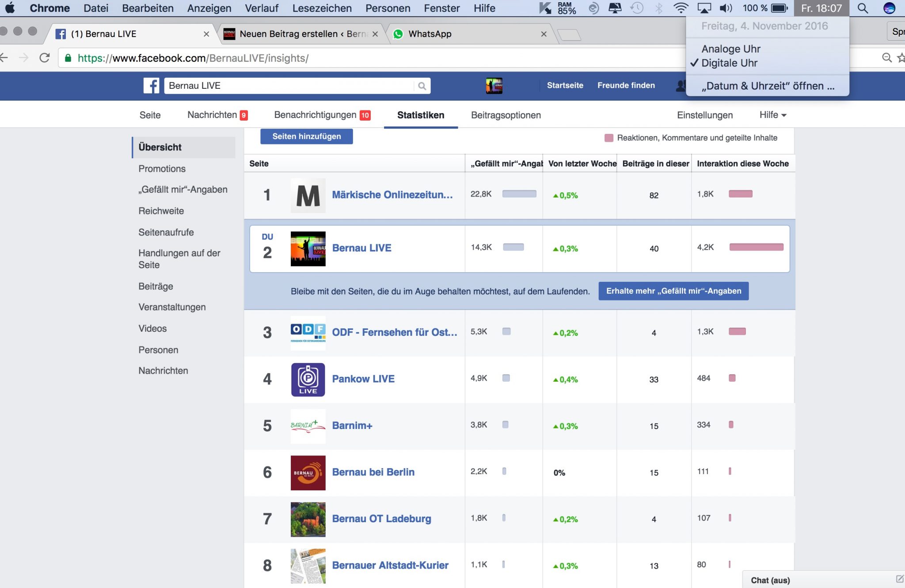
Task: Expand the Hilfe dropdown
Action: point(772,115)
